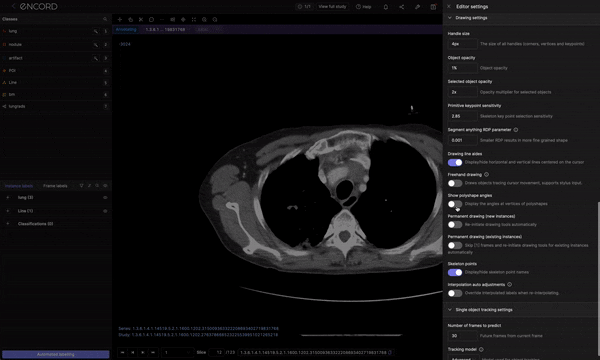Click the edit icon in instance labels header
600x360 pixels.
(90, 186)
